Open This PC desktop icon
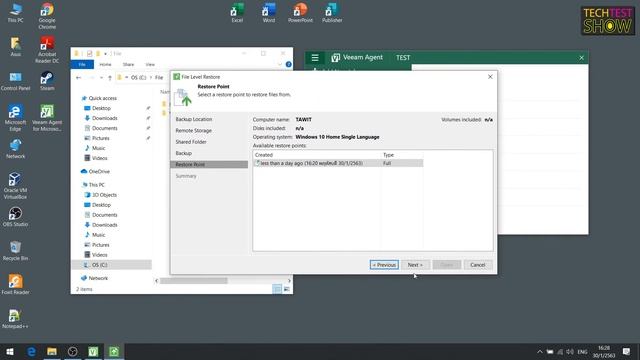This screenshot has height=360, width=640. point(16,13)
